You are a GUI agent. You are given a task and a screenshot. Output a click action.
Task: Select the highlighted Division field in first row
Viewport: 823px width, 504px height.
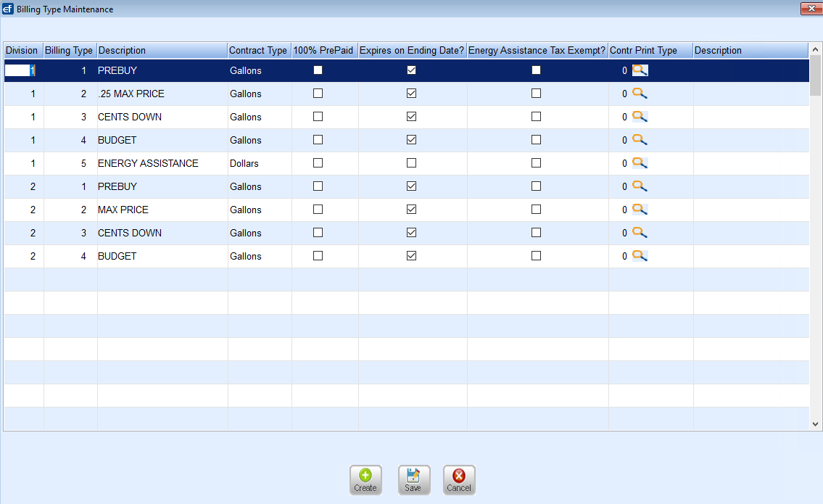(x=20, y=70)
